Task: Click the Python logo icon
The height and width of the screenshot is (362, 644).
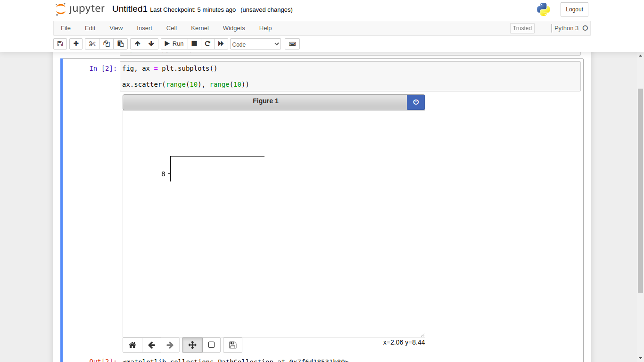Action: (543, 9)
